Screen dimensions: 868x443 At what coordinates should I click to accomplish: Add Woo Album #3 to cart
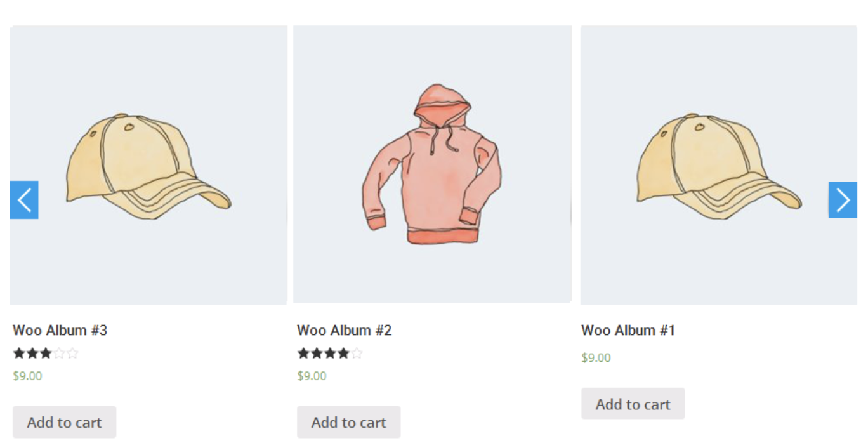pos(64,422)
